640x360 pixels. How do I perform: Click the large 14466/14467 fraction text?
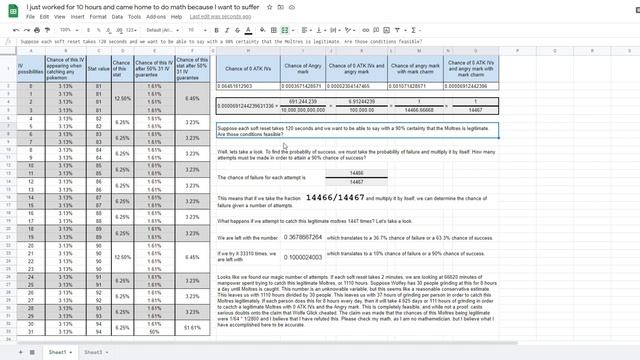335,198
